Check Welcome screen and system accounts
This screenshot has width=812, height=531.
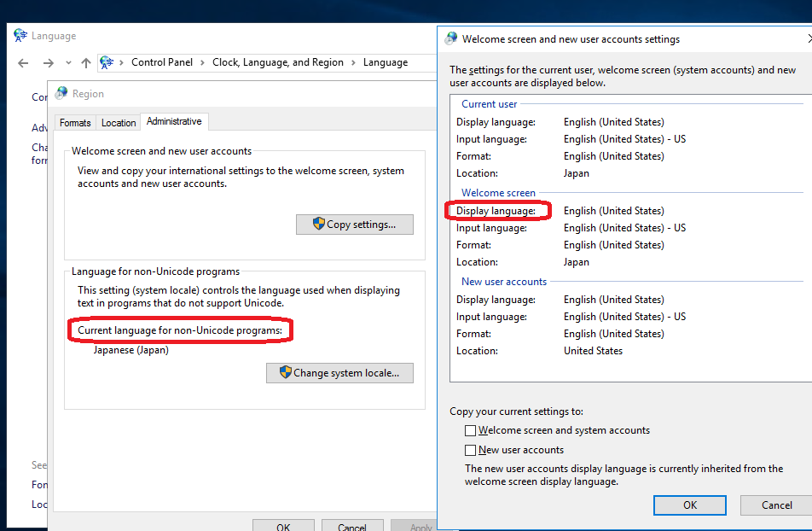pos(470,430)
